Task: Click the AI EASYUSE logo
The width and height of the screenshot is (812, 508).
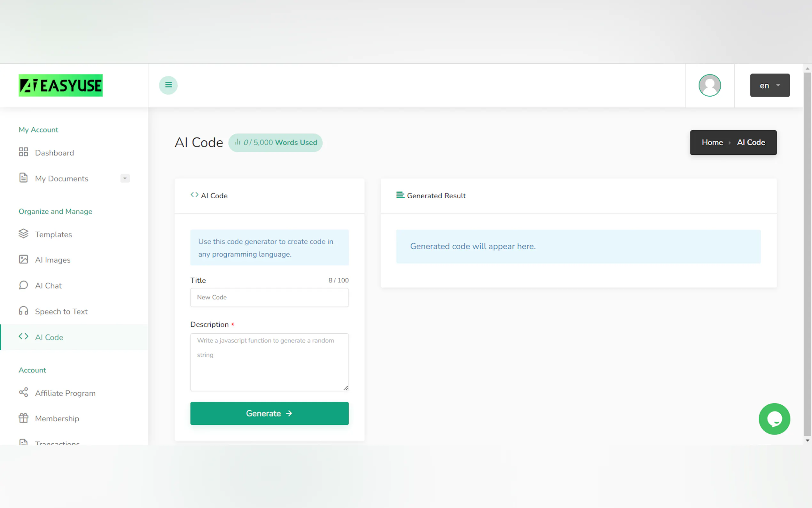Action: pyautogui.click(x=60, y=85)
